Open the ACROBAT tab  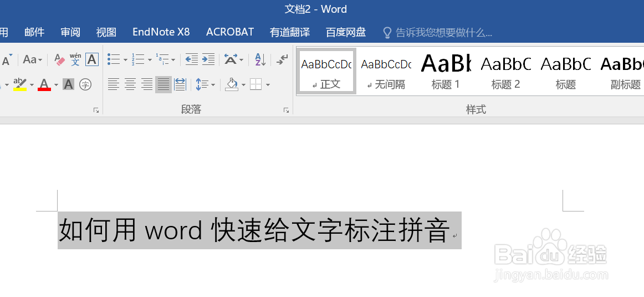[230, 32]
